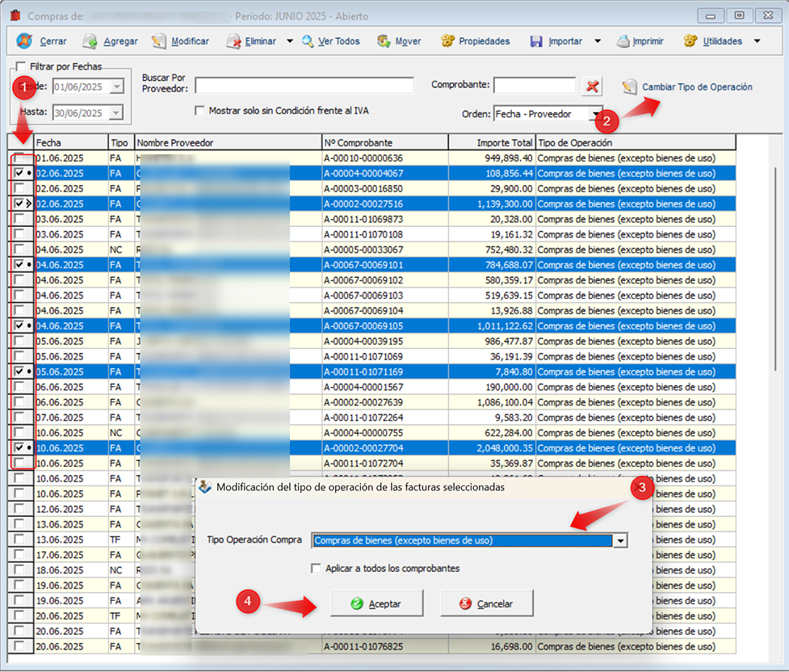Open the dropdown arrow next to Importar

pyautogui.click(x=598, y=41)
